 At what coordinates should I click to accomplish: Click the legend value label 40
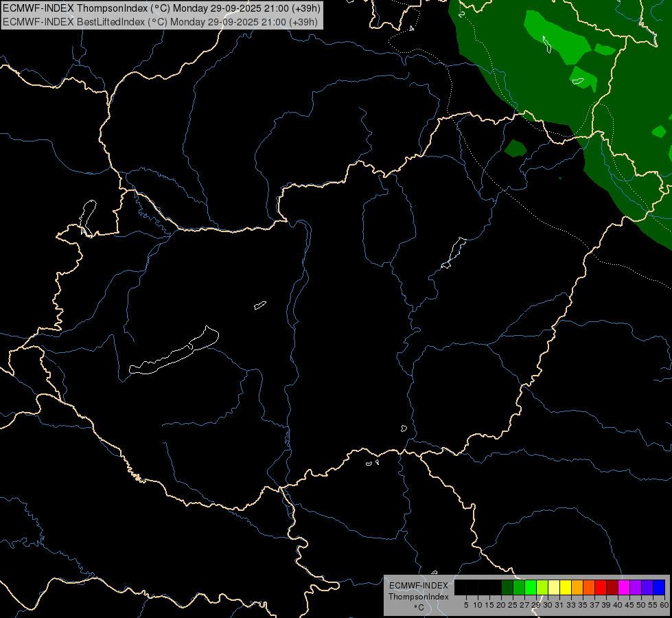[618, 605]
